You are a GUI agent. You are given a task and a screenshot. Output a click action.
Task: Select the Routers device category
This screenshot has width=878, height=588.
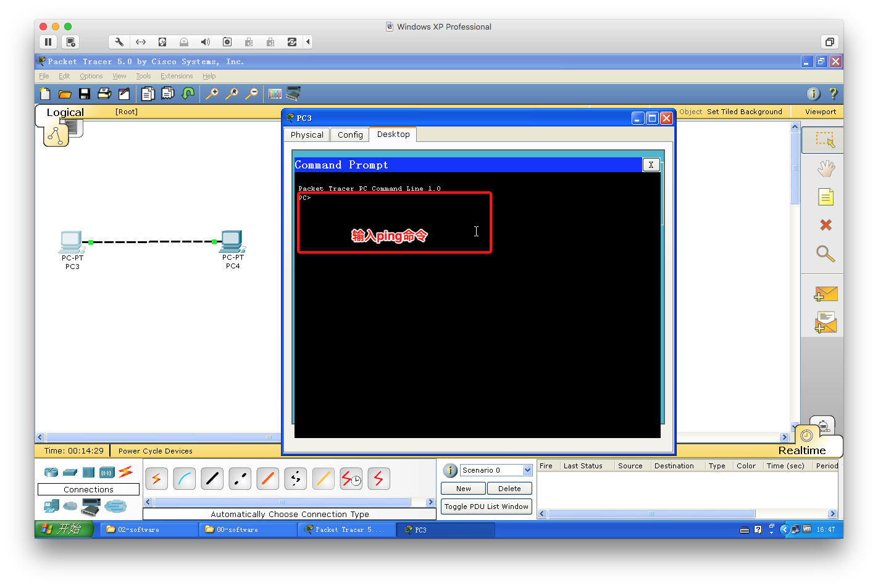[x=51, y=473]
